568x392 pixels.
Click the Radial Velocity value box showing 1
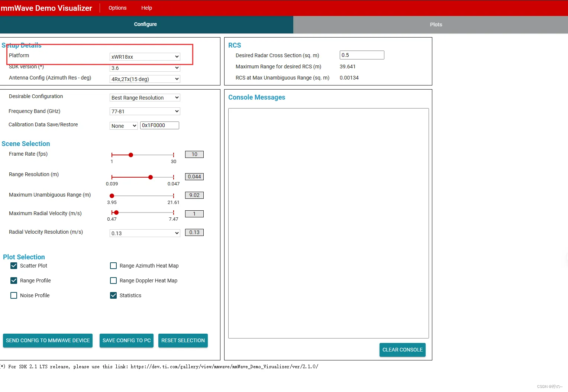coord(194,214)
